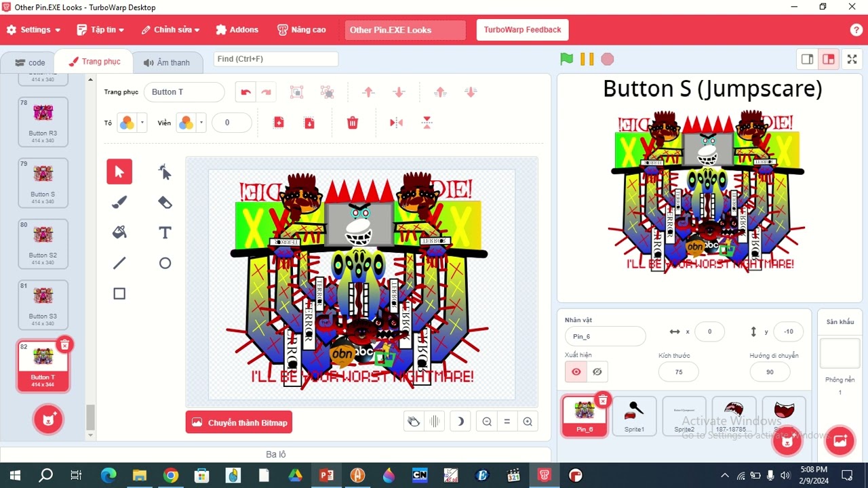Click the project title Other Pin.EXE Looks
Image resolution: width=868 pixels, height=488 pixels.
(x=406, y=30)
